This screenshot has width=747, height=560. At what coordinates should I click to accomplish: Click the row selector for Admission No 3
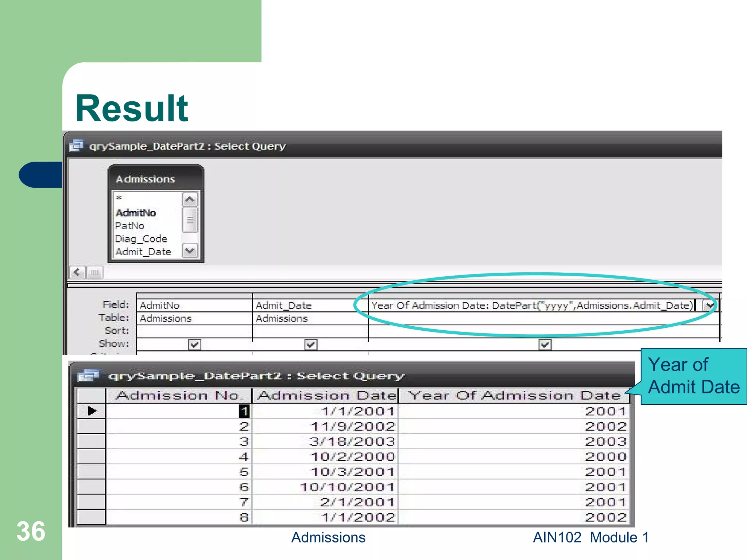pyautogui.click(x=91, y=442)
